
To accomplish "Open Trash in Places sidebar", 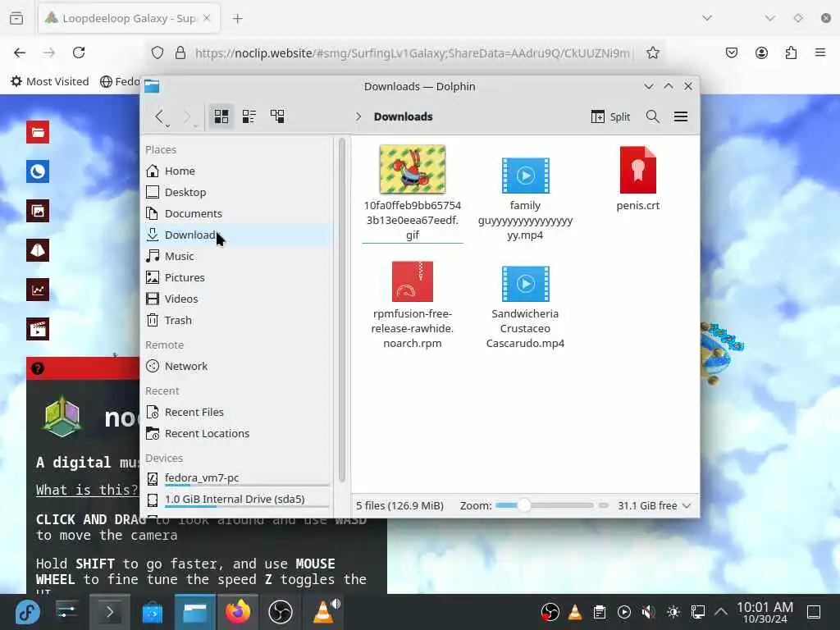I will pos(239,321).
